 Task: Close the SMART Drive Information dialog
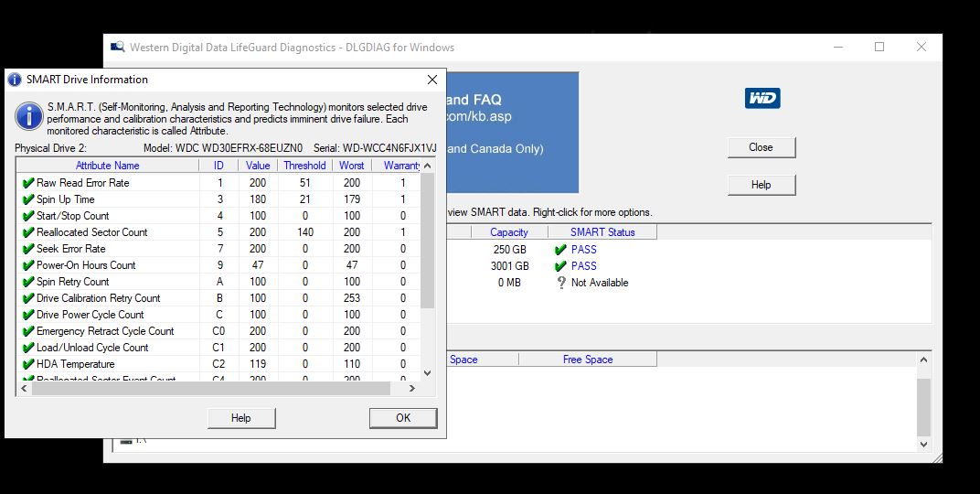pyautogui.click(x=432, y=80)
